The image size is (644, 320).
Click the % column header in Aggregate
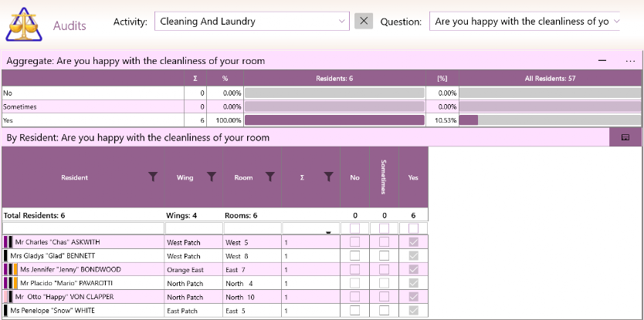tap(225, 79)
